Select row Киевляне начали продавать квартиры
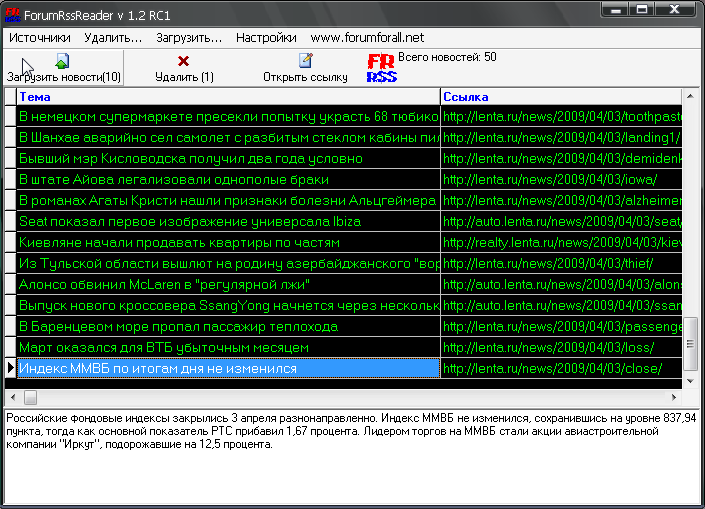The image size is (705, 509). tap(228, 243)
